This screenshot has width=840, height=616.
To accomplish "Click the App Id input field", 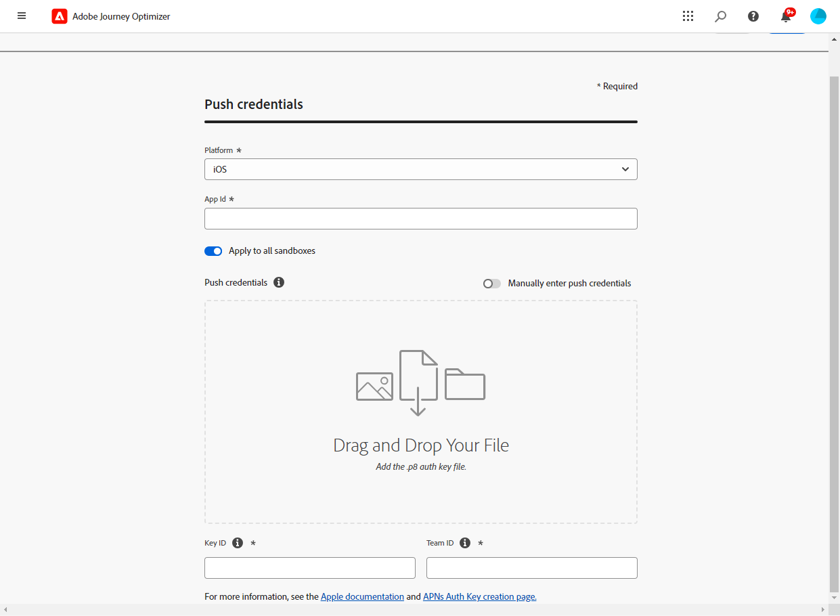I will point(420,219).
